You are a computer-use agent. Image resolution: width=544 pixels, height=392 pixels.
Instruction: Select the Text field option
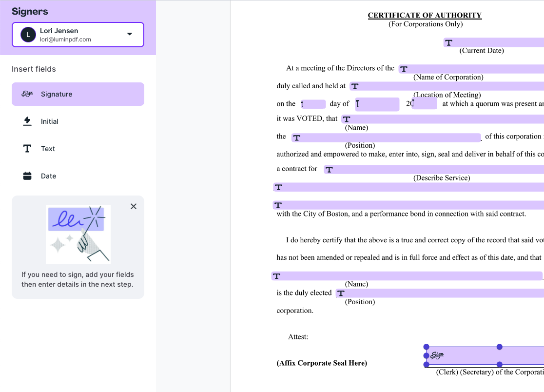pos(78,149)
